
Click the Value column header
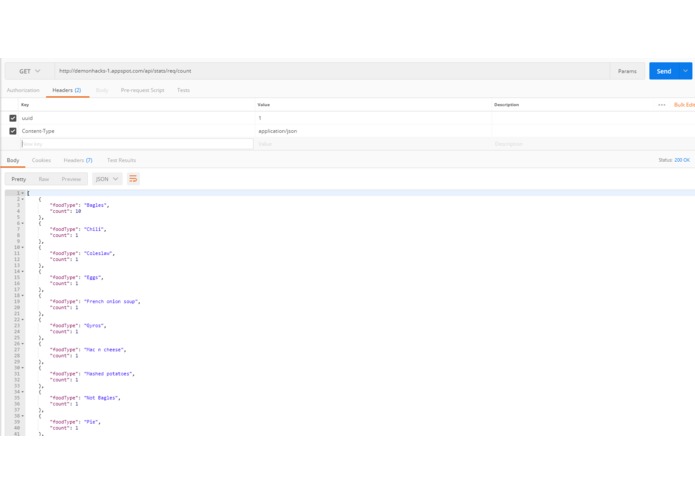pos(264,105)
